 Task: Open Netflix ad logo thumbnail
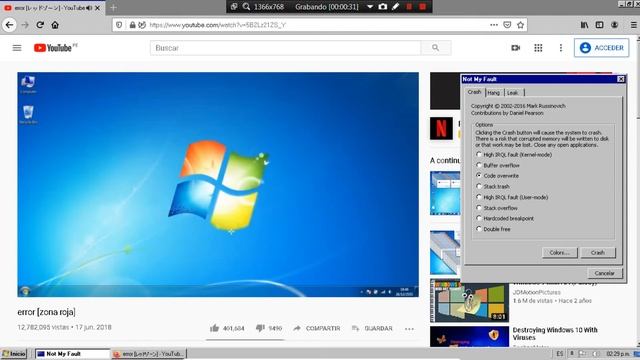point(441,128)
